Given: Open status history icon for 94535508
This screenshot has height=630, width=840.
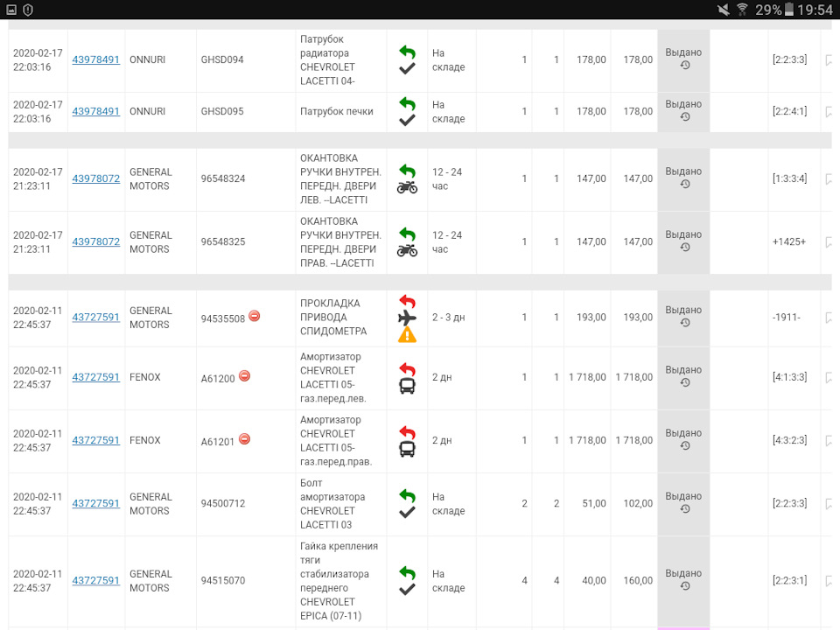Looking at the screenshot, I should click(684, 323).
